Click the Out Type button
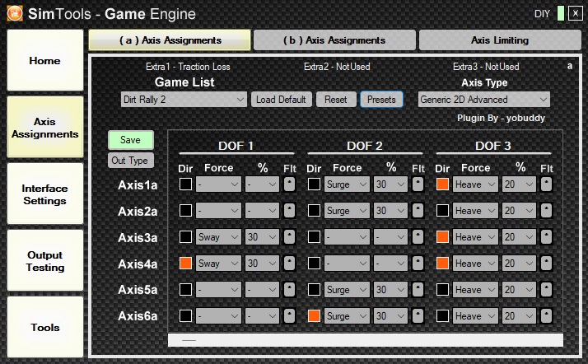This screenshot has height=364, width=588. tap(130, 161)
